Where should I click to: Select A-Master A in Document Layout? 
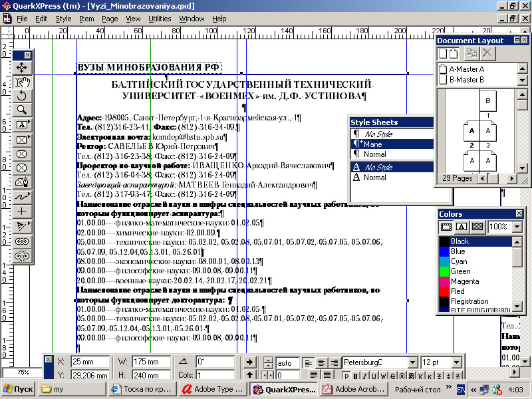(x=477, y=69)
